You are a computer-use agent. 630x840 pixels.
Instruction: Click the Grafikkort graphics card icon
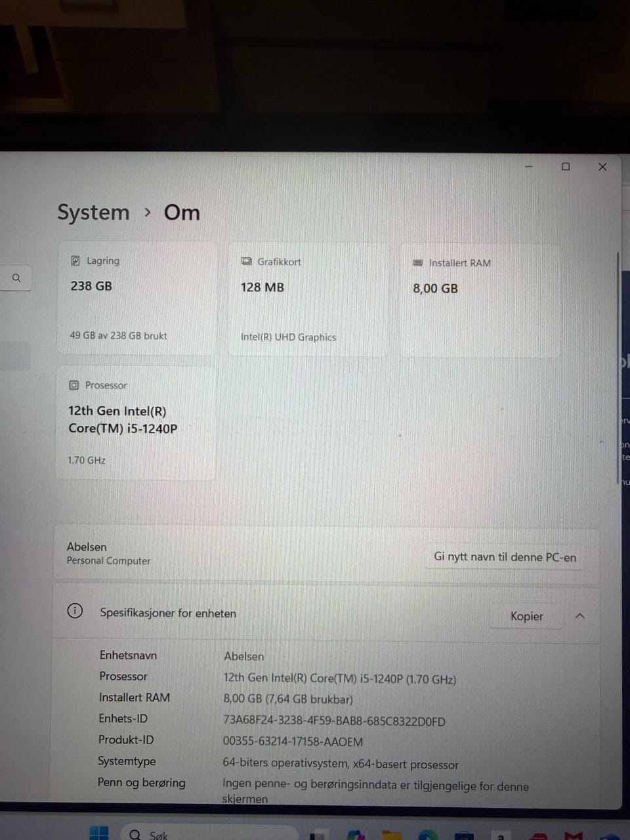click(x=246, y=261)
